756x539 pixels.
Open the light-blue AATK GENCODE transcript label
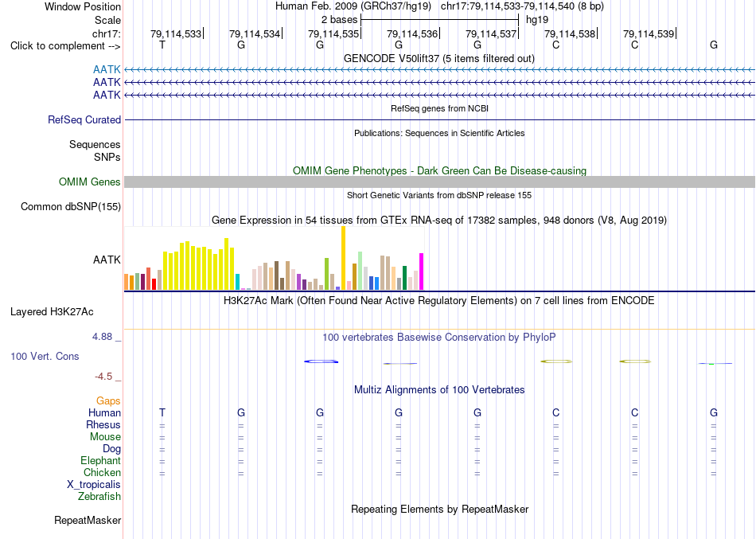coord(107,70)
